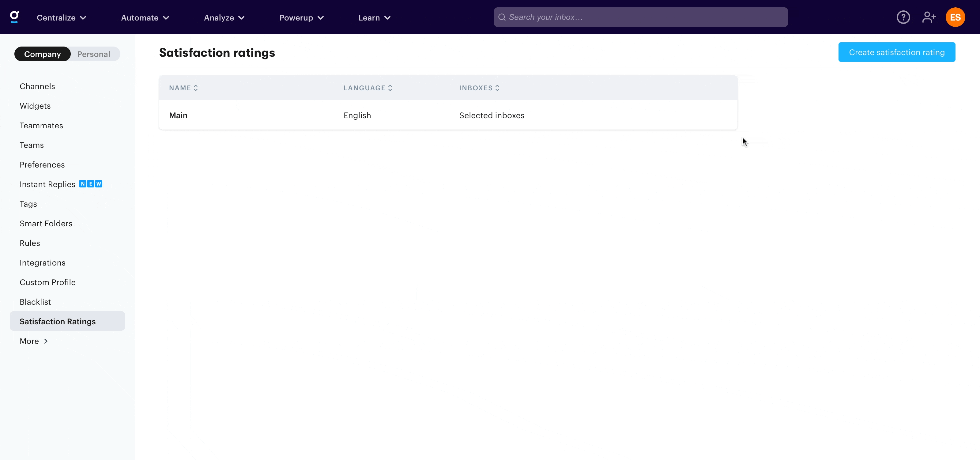Expand the More sidebar section
Image resolution: width=980 pixels, height=460 pixels.
coord(33,341)
